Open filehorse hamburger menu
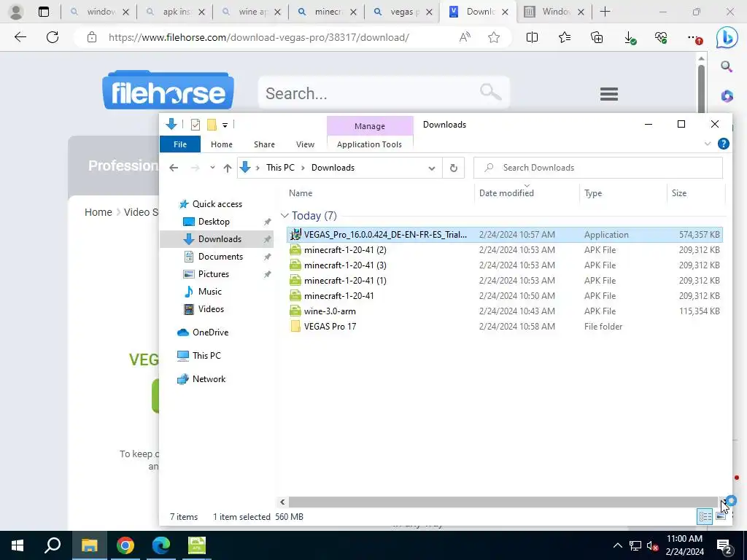 point(609,94)
